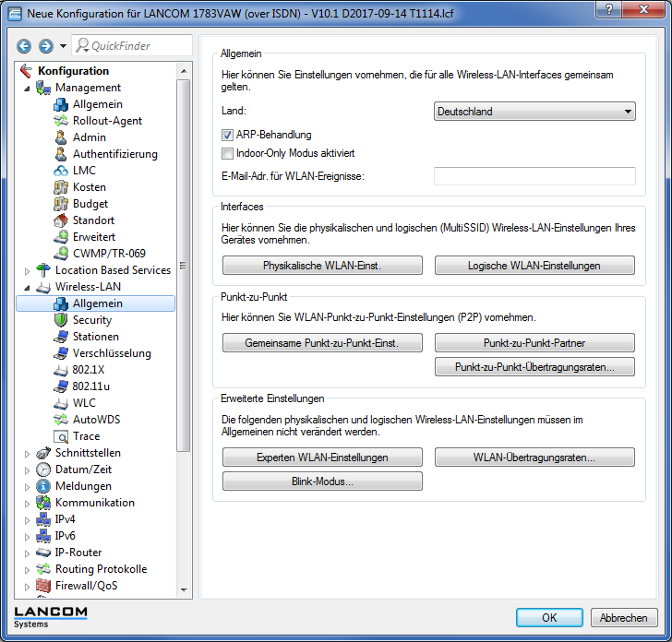Collapse the Wireless-LAN tree node
Viewport: 672px width, 642px height.
click(27, 287)
